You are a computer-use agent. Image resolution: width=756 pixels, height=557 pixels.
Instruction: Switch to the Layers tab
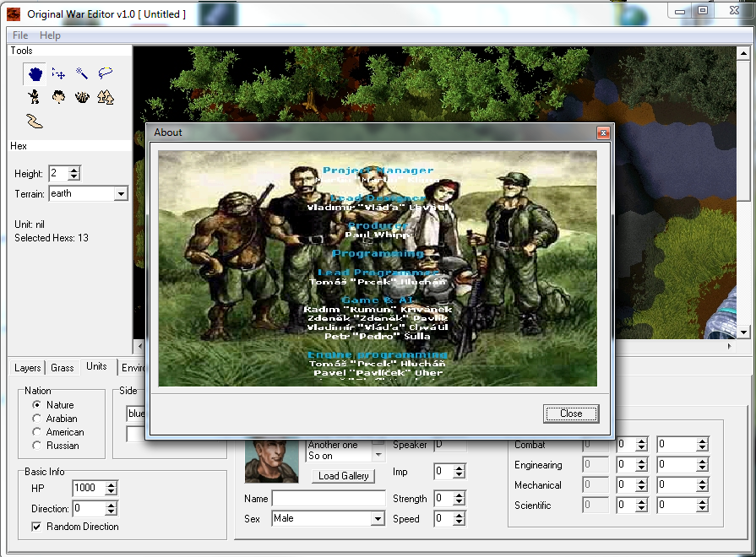[28, 368]
